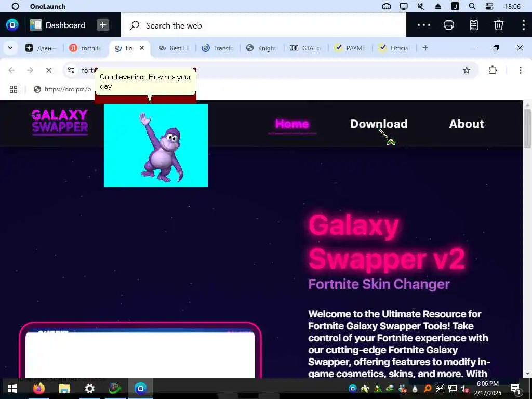This screenshot has width=532, height=399.
Task: Click the OneLaunch circle logo icon
Action: tap(12, 25)
